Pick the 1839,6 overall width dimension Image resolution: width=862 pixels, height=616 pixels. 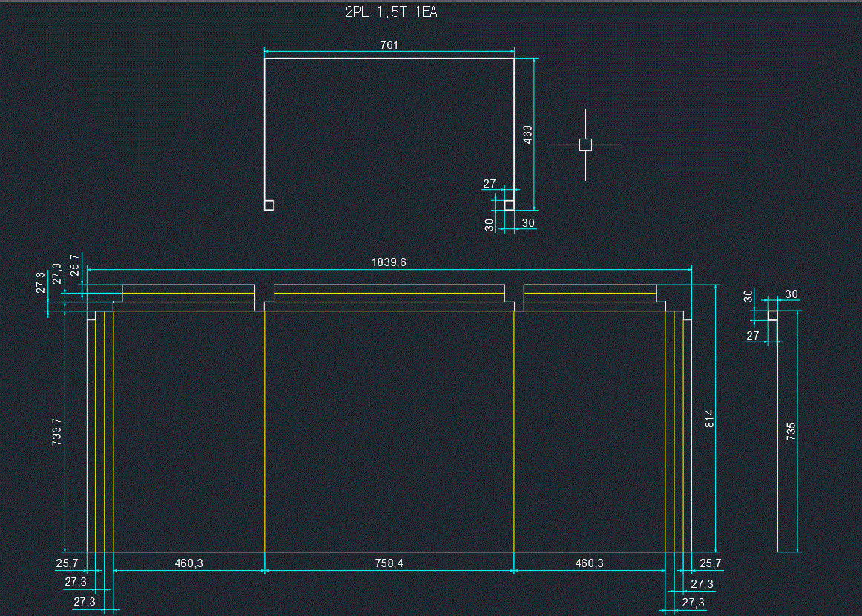point(389,262)
